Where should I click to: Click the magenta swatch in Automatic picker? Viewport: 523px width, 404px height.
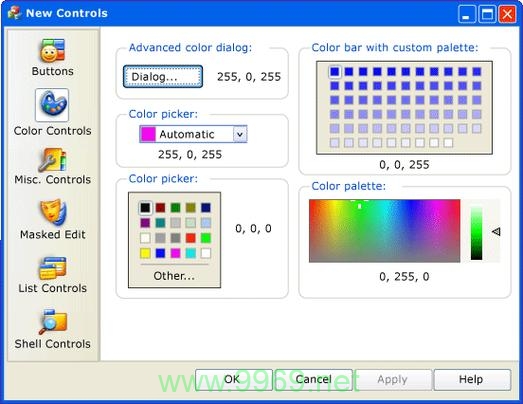coord(148,134)
